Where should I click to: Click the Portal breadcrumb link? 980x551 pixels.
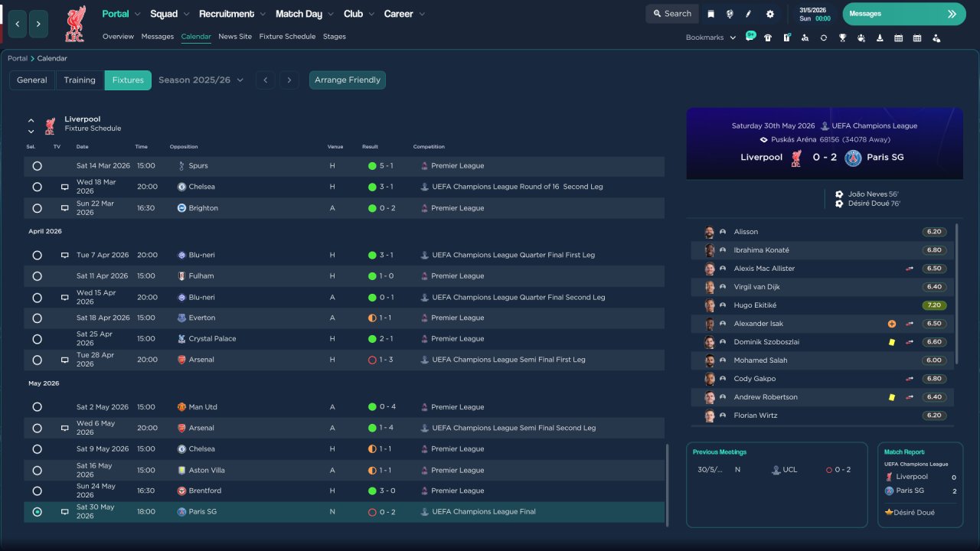(x=18, y=58)
